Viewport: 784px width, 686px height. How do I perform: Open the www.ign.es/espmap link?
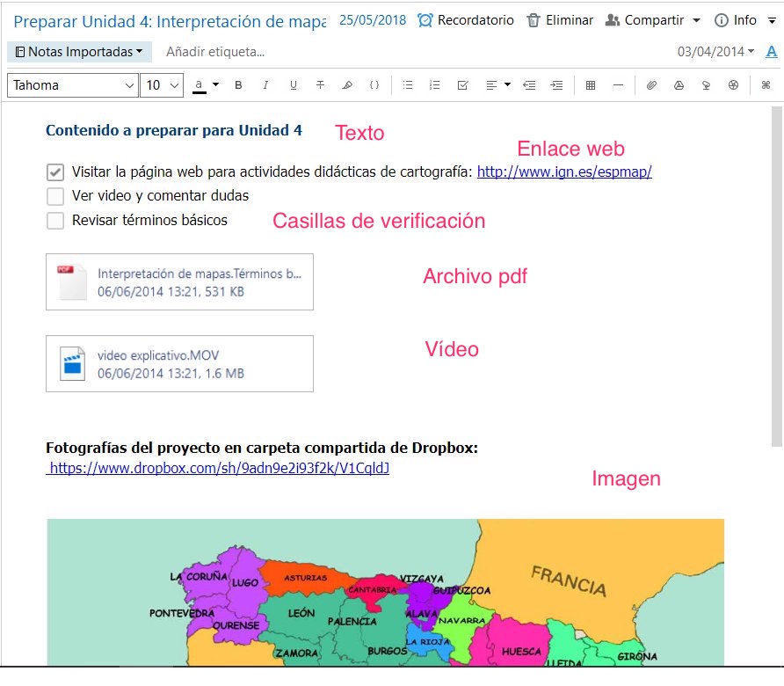tap(564, 172)
